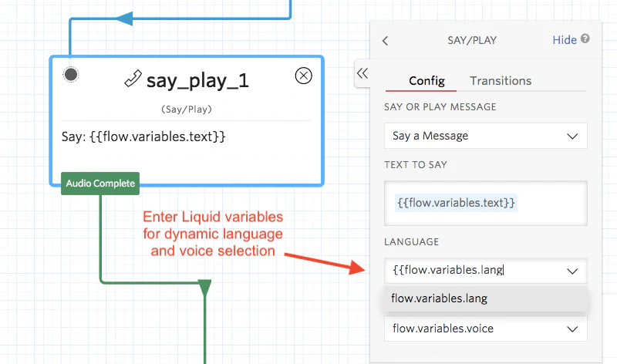Click the Audio Complete transition button
This screenshot has width=617, height=364.
100,184
